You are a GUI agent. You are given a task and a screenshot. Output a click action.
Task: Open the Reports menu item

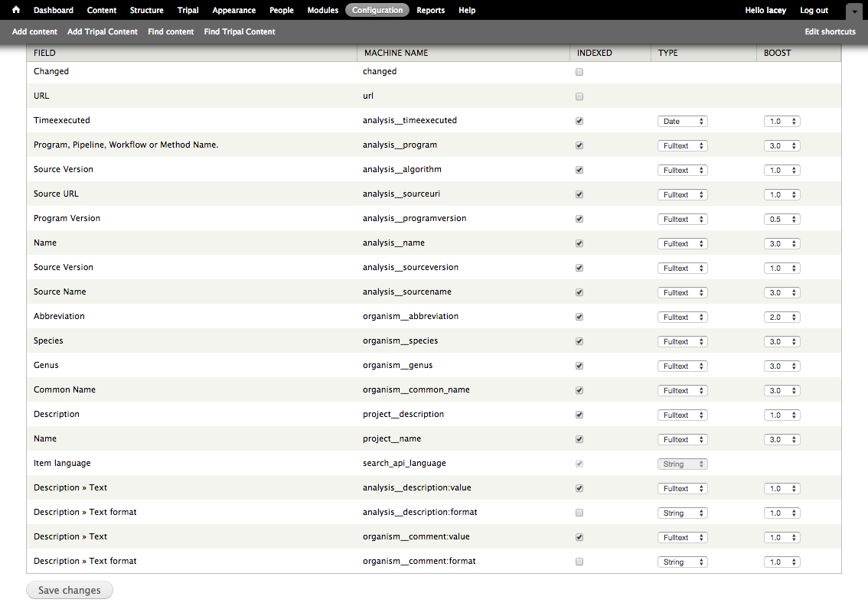coord(430,10)
